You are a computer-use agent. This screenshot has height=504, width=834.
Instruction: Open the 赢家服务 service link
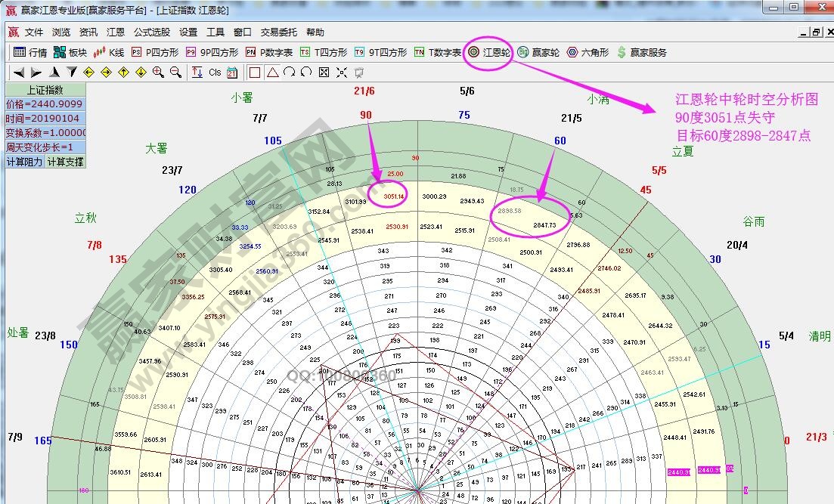641,53
